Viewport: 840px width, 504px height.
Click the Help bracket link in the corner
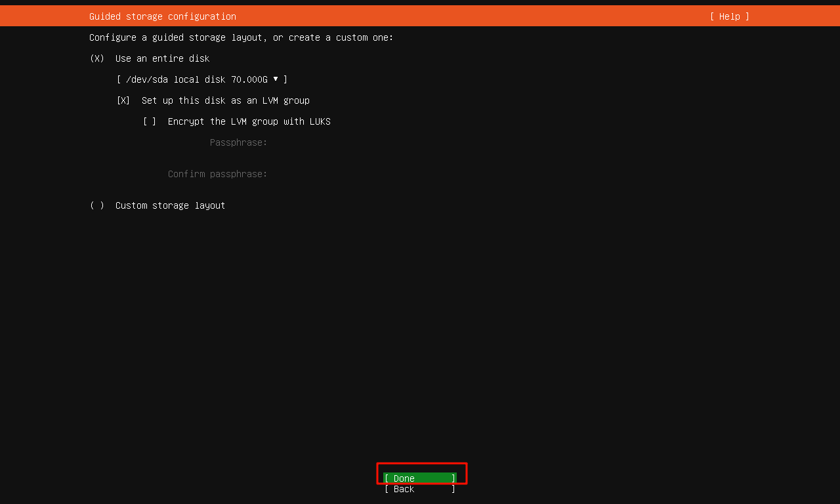coord(728,16)
